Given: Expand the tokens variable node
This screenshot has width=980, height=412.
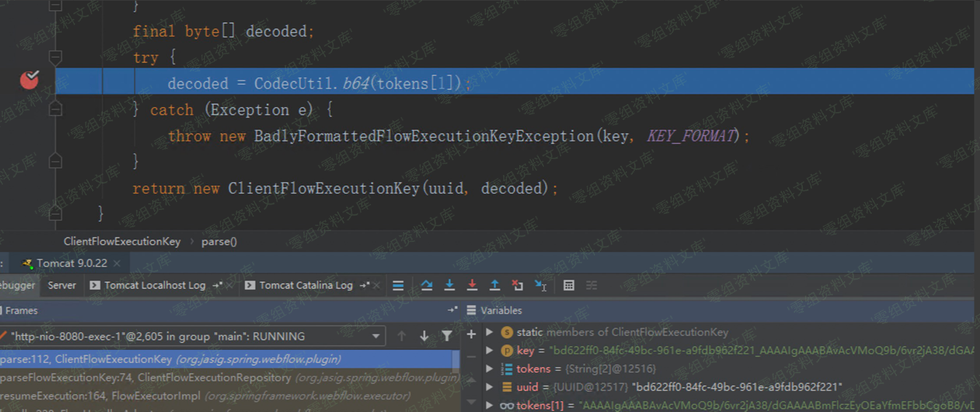Looking at the screenshot, I should point(490,369).
